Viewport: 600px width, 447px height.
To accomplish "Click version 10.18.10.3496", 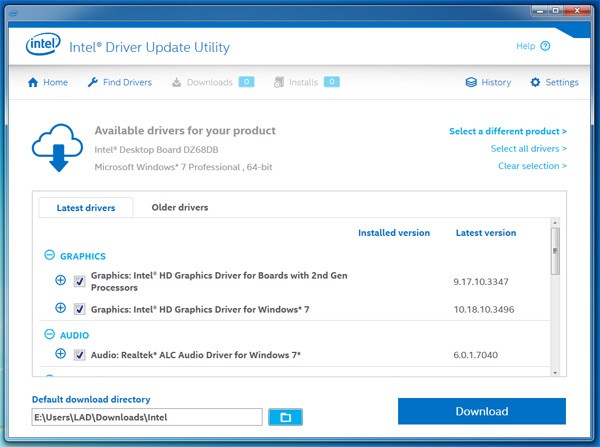I will (x=484, y=309).
